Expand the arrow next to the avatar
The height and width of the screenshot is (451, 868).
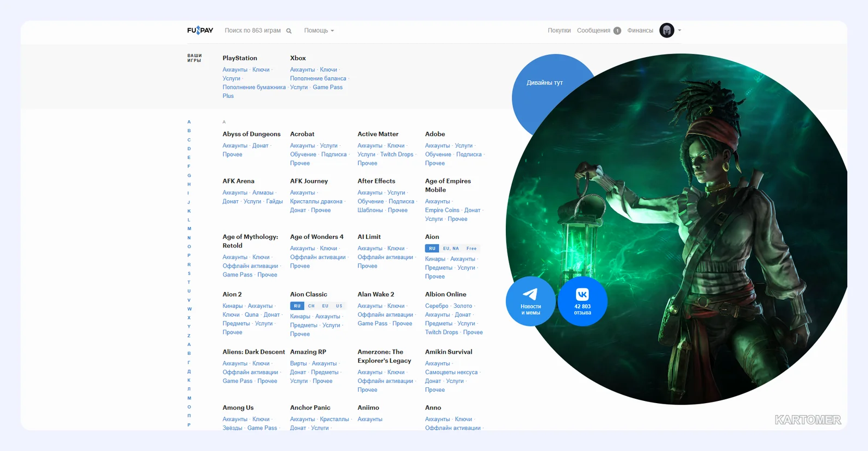[x=679, y=30]
